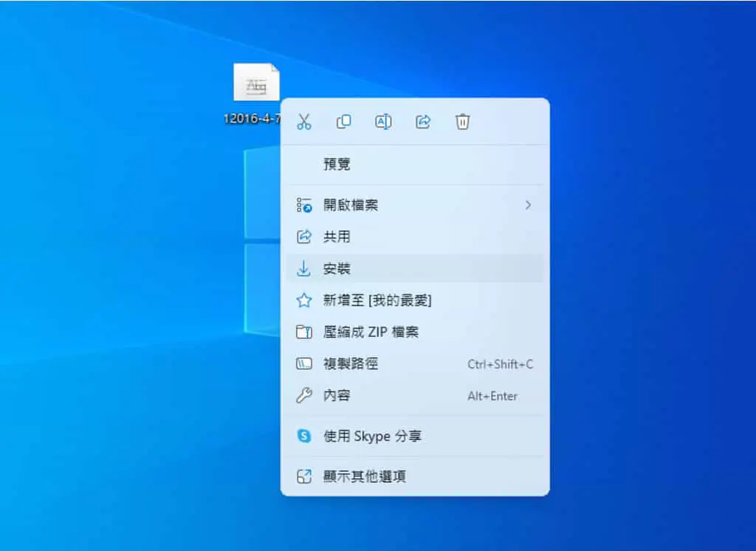Click the download arrow icon beside 安裝
The height and width of the screenshot is (551, 756).
[x=303, y=269]
